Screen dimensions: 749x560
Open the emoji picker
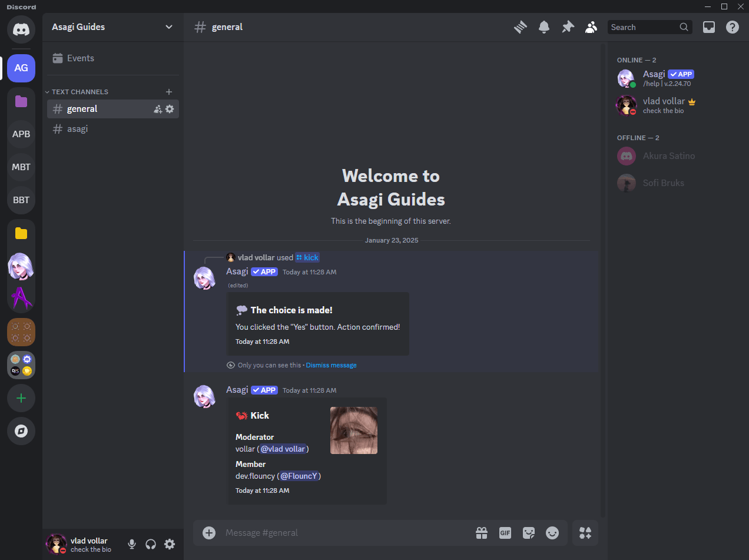click(552, 533)
